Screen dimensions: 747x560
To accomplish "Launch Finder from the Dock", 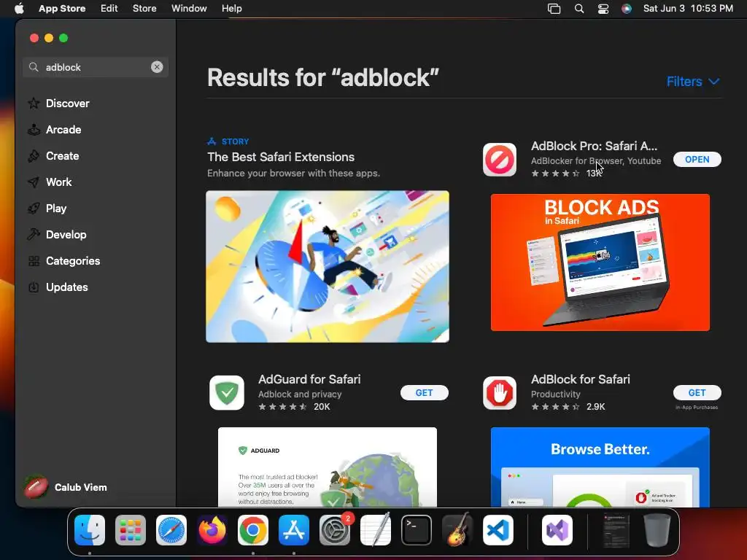I will (x=90, y=530).
